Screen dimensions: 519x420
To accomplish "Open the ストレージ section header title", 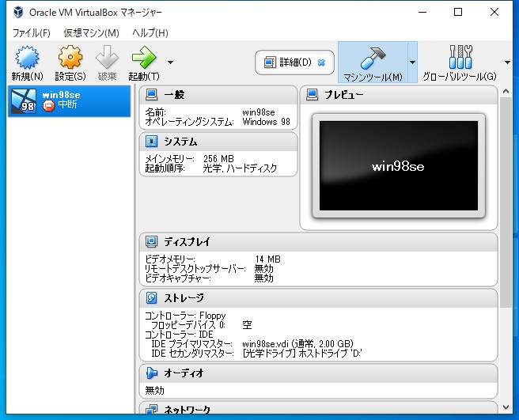I will click(184, 298).
